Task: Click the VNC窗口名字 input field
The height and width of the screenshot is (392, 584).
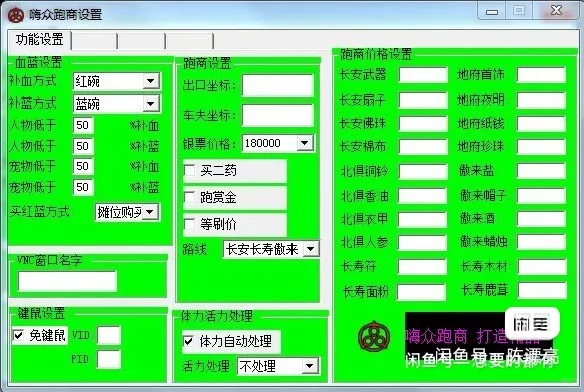Action: [67, 281]
